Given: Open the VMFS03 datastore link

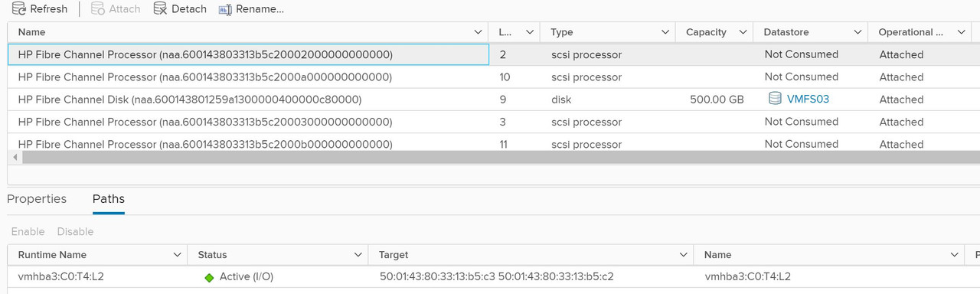Looking at the screenshot, I should coord(808,99).
